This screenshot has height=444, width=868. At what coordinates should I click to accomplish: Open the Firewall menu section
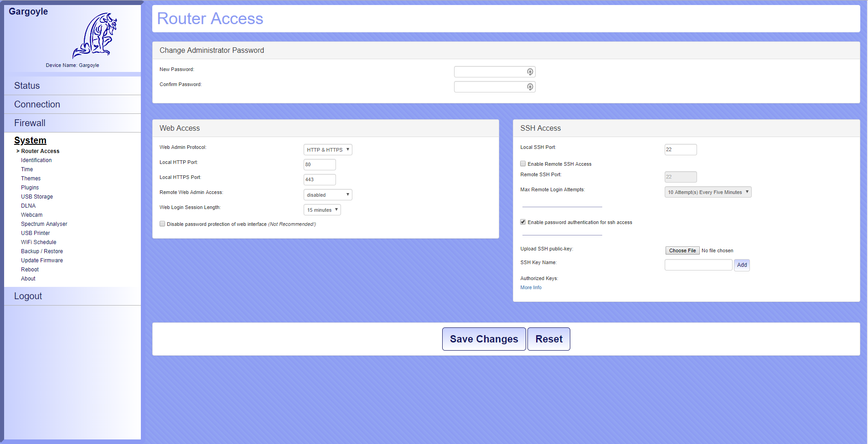(x=30, y=123)
